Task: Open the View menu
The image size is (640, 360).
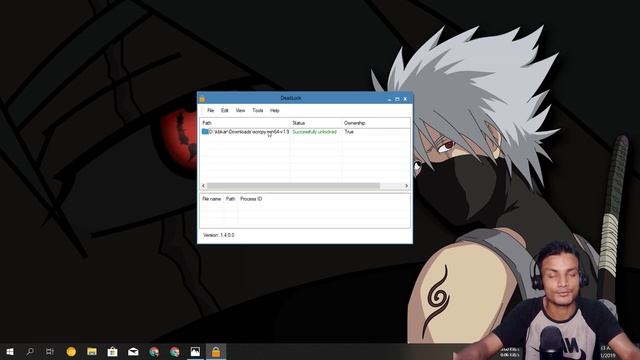Action: point(240,111)
